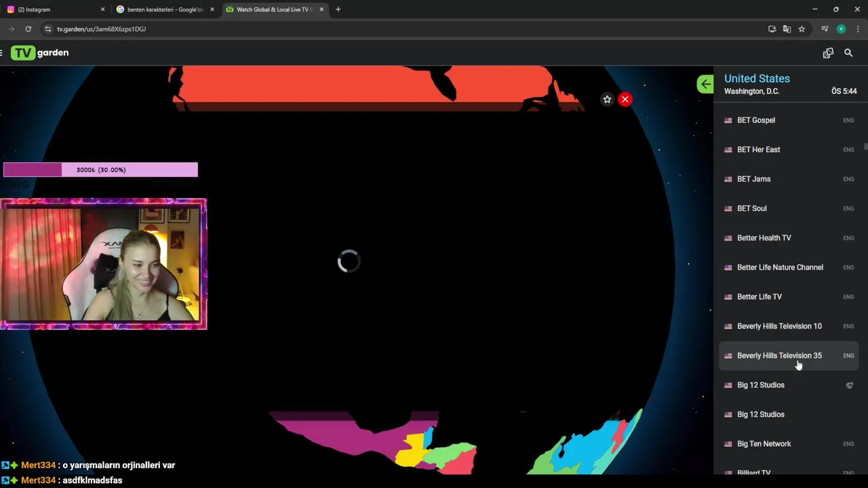
Task: Click the 3000₺ donation progress bar
Action: tap(100, 169)
